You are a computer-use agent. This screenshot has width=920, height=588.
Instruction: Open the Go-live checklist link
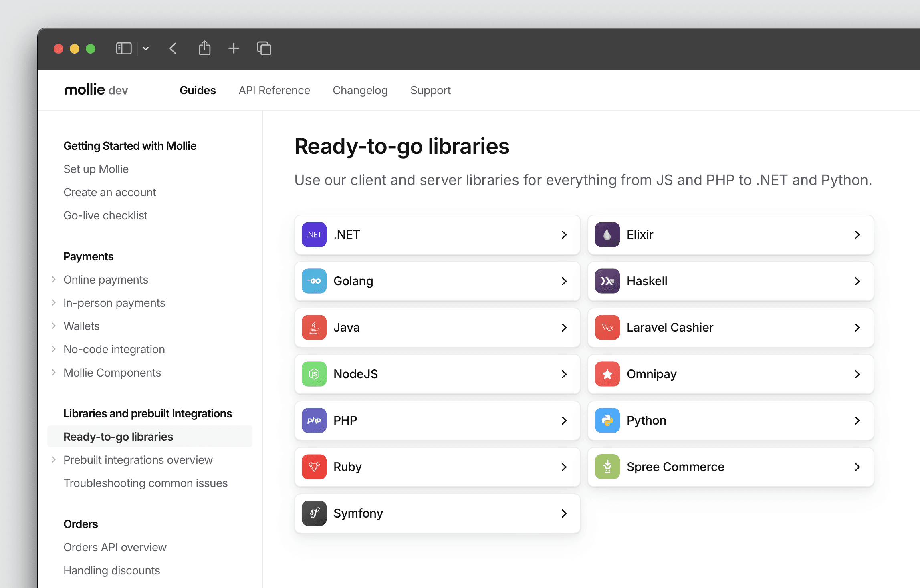point(105,215)
